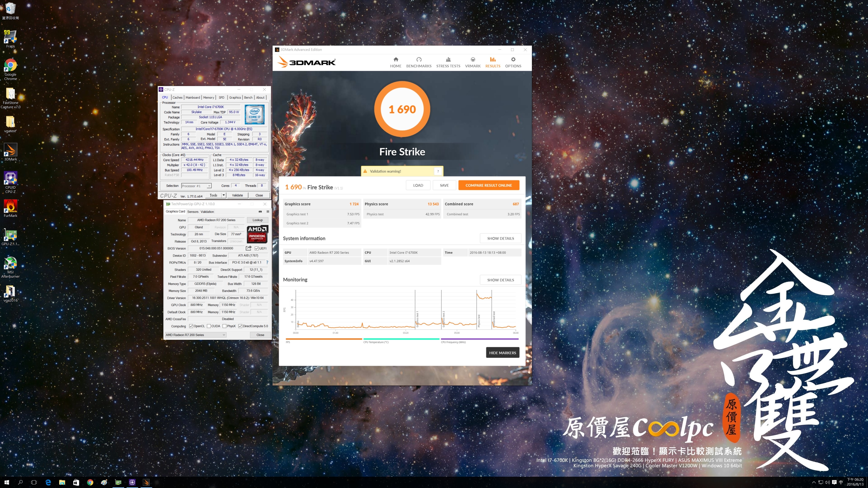Click the Lookup button in GPU-Z

point(257,220)
